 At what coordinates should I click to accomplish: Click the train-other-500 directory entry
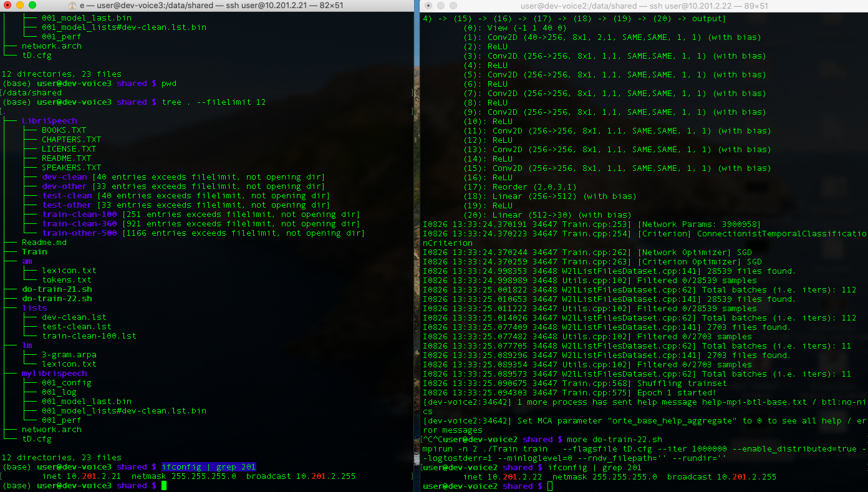(79, 233)
